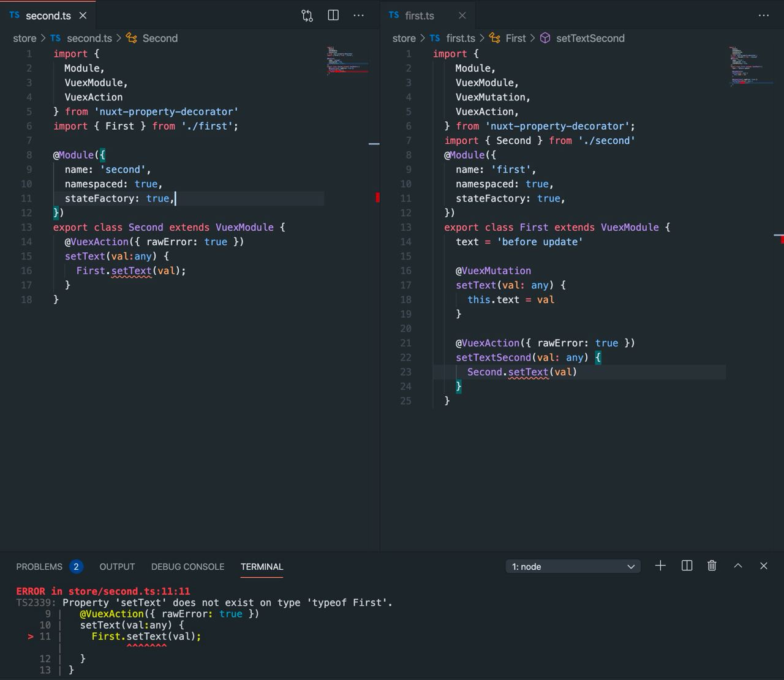Click the TS2339 error message in terminal
784x680 pixels.
coord(204,603)
